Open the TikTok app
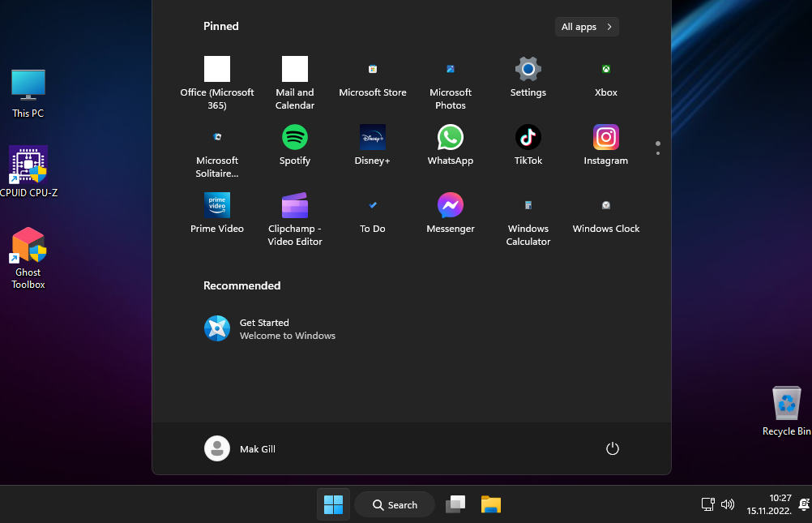Viewport: 812px width, 523px height. (x=528, y=144)
